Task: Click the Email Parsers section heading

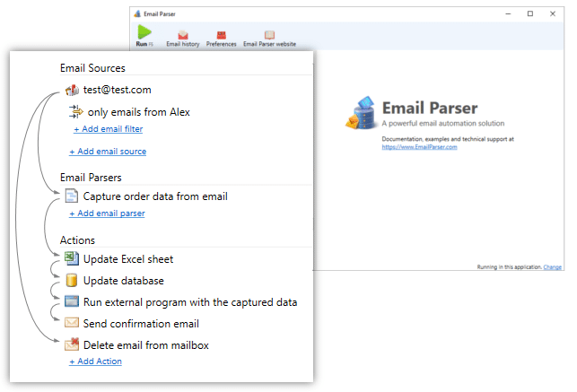Action: [91, 178]
